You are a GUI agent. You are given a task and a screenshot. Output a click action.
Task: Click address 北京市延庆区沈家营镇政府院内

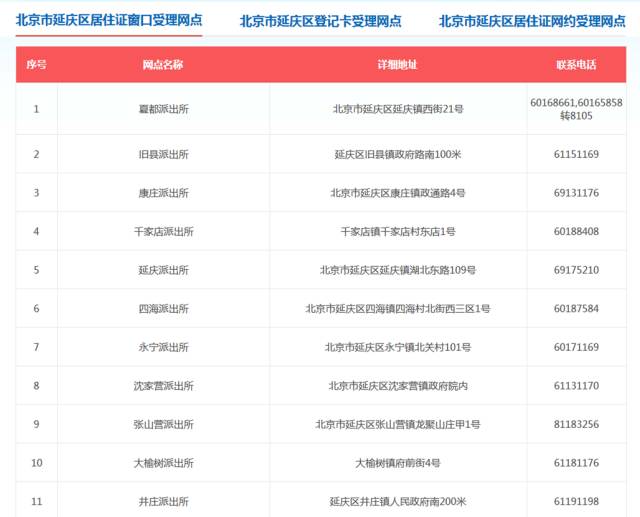pyautogui.click(x=398, y=386)
